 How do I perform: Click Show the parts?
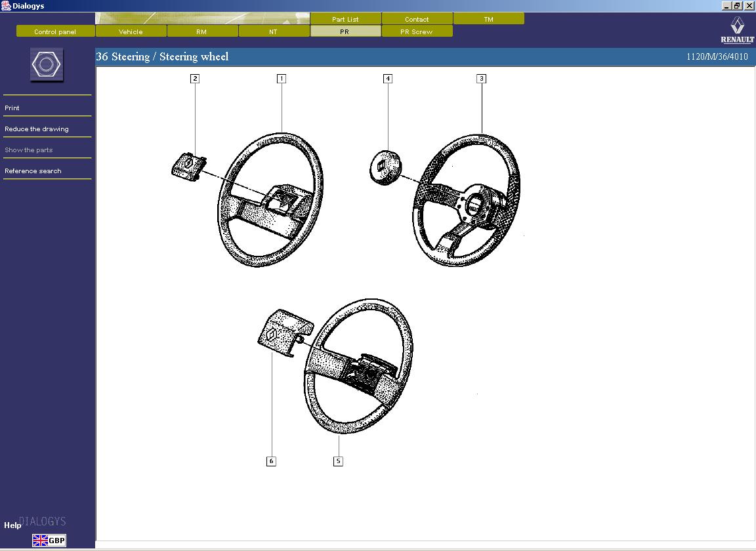click(28, 150)
